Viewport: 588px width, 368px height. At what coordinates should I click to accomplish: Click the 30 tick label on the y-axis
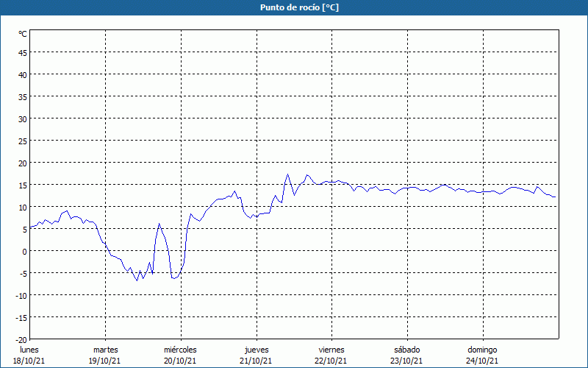[22, 118]
